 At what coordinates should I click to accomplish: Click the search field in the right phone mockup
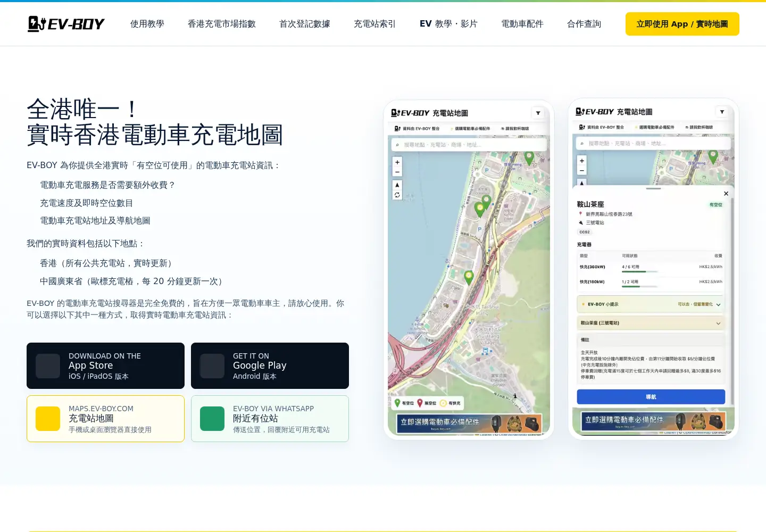[x=653, y=144]
